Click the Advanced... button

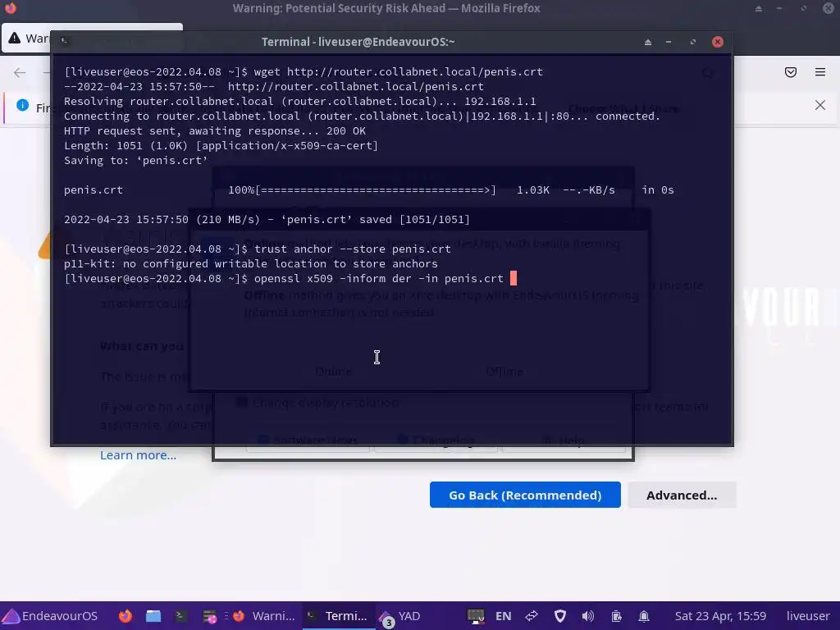point(682,495)
